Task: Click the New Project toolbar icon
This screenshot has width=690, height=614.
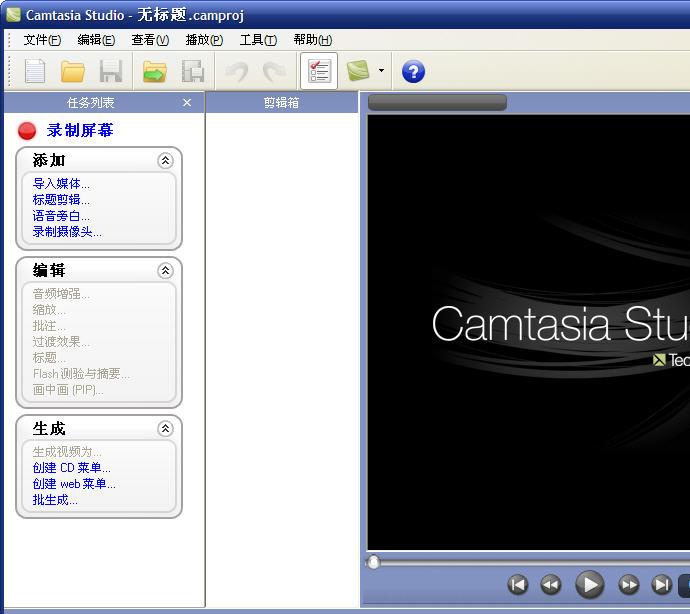Action: [35, 71]
